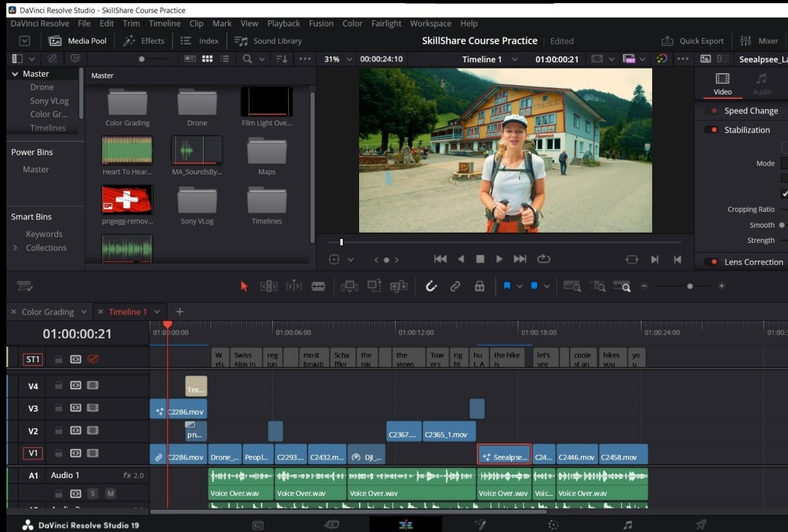
Task: Click Match Frame icon under viewer
Action: pos(631,259)
